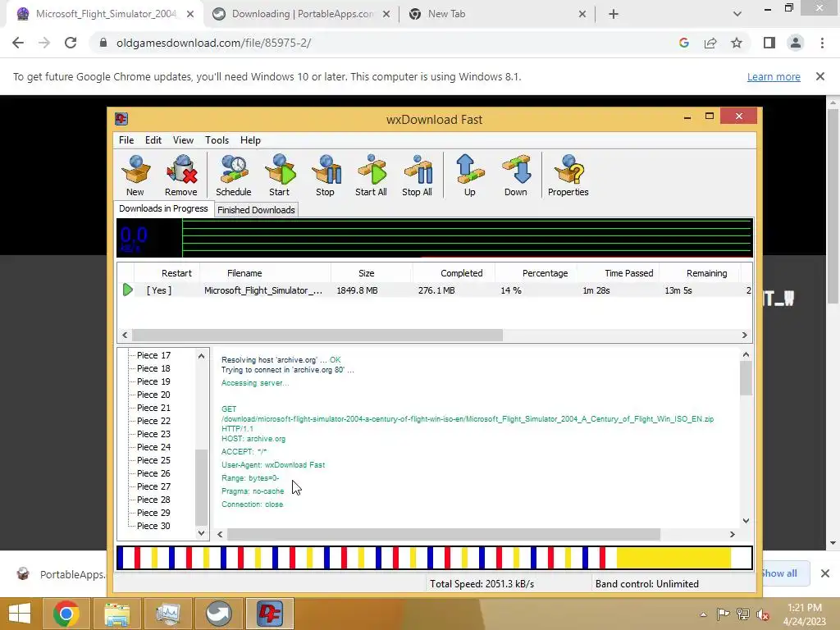Click Learn more link in Chrome notice

tap(774, 76)
